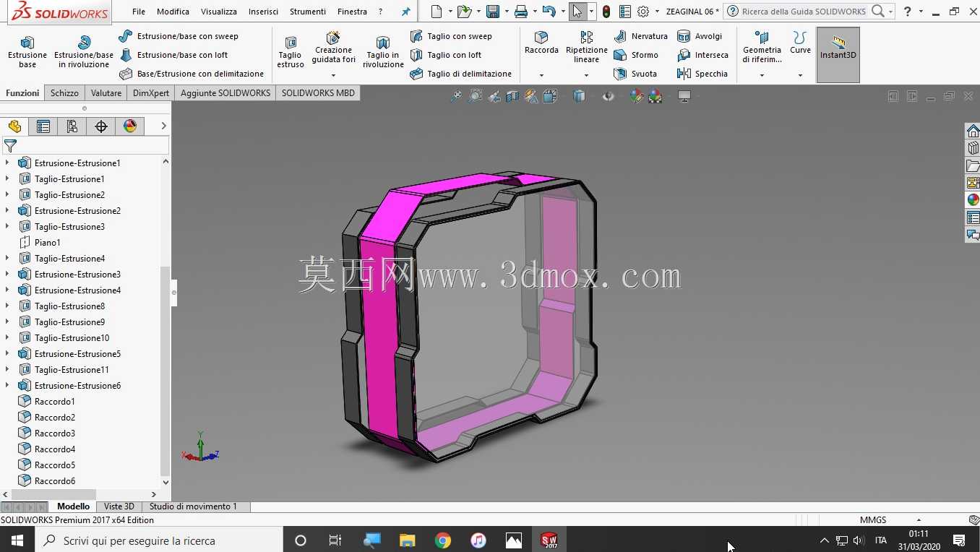
Task: Open DisplayManager color sphere tab
Action: (130, 126)
